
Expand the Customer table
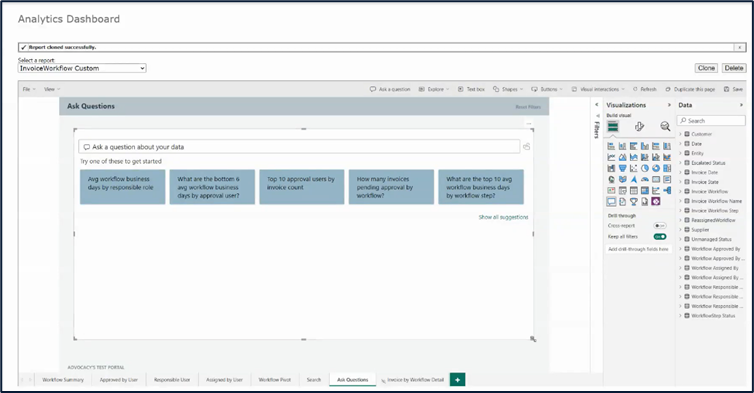pyautogui.click(x=680, y=134)
